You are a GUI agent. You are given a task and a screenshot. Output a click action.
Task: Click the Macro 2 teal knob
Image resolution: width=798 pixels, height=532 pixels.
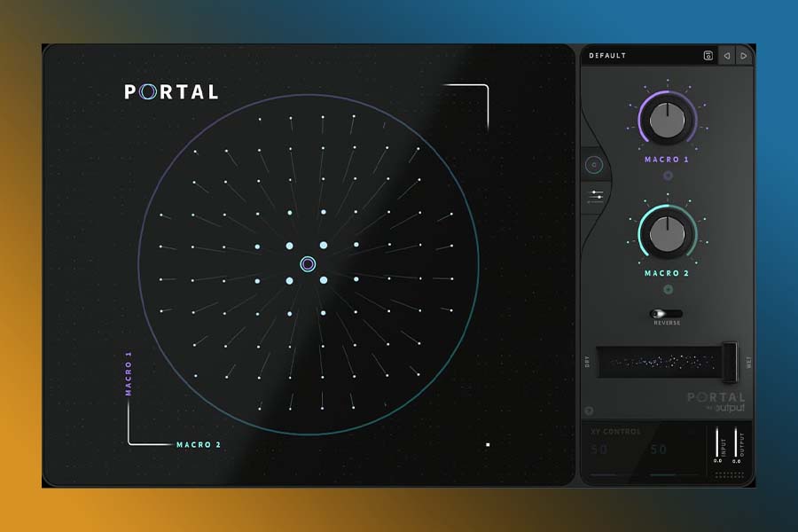click(667, 234)
